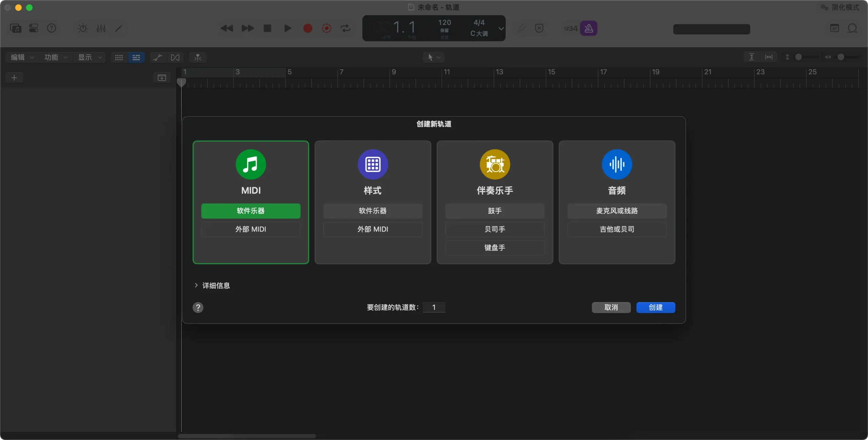Select the 外部 MIDI option under MIDI
This screenshot has width=868, height=440.
(251, 229)
